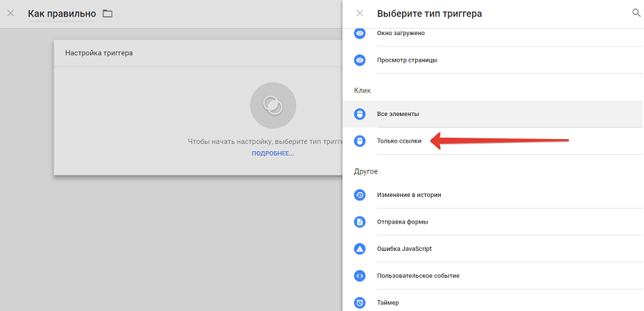644x311 pixels.
Task: Edit the trigger name Как правильно
Action: coord(62,14)
